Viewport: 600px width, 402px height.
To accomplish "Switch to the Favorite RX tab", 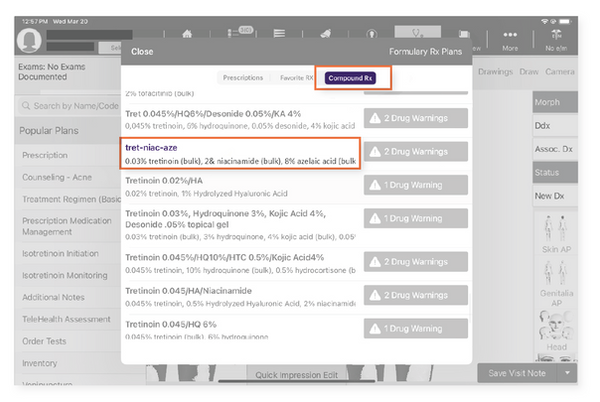I will coord(296,78).
